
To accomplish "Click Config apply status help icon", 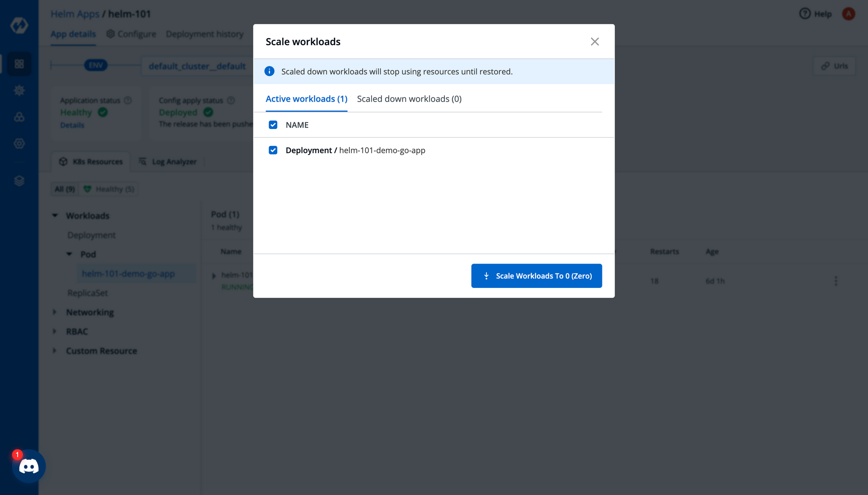I will click(x=231, y=100).
